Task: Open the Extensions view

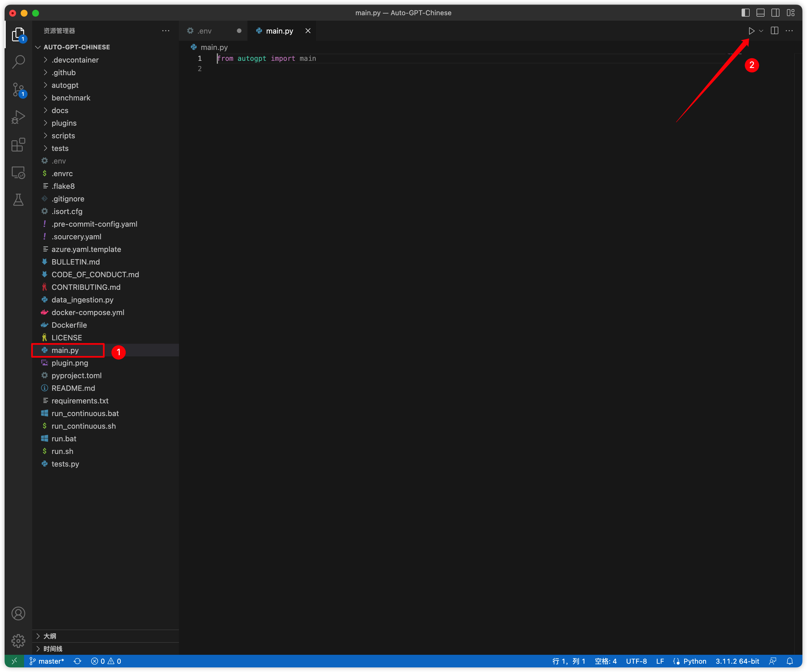Action: 18,145
